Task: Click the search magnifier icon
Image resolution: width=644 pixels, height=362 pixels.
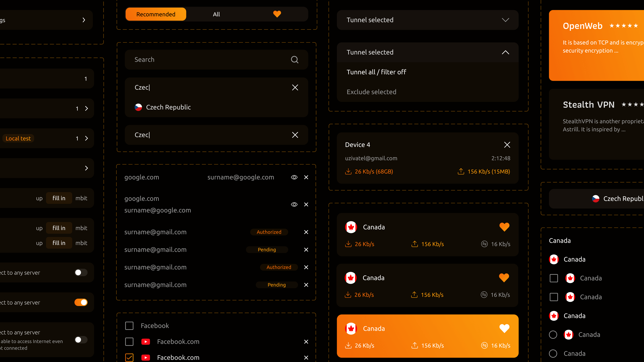Action: pos(294,59)
